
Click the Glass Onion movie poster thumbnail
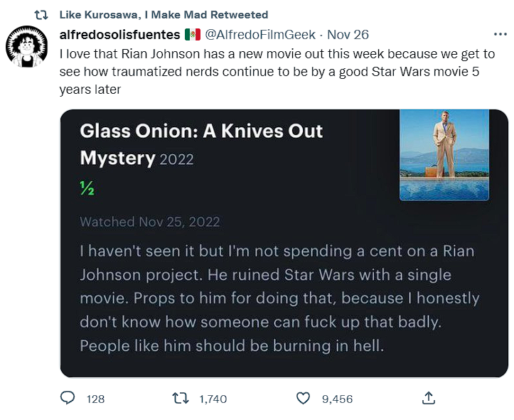click(444, 155)
